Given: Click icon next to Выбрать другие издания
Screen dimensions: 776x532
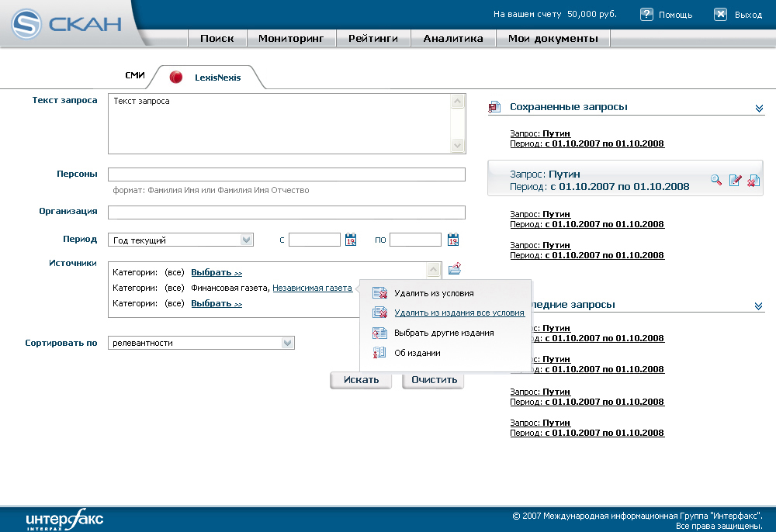Looking at the screenshot, I should pos(379,333).
